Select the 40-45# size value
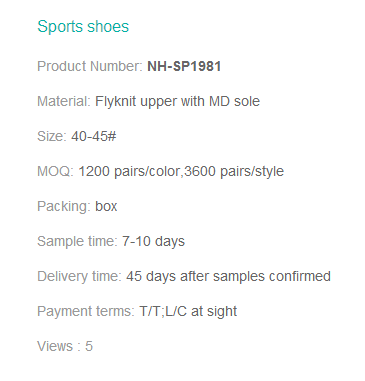 (94, 136)
